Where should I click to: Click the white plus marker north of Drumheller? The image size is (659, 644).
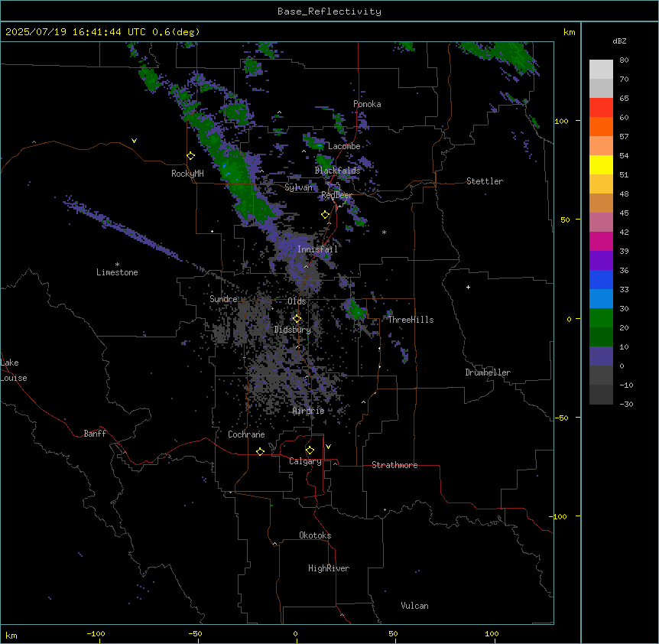[468, 287]
